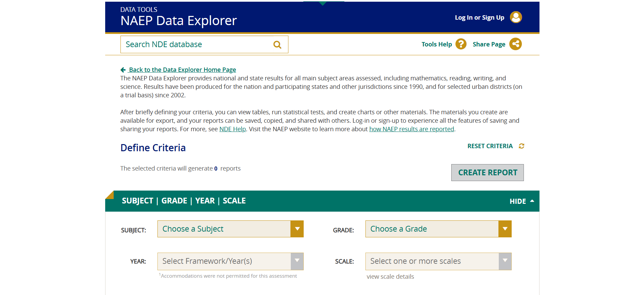Screen dimensions: 644x295
Task: Open how NAEP results are reported link
Action: pyautogui.click(x=412, y=129)
